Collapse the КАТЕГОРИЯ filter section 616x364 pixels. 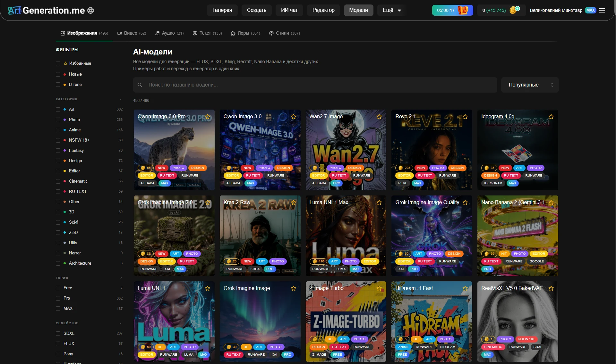tap(121, 99)
